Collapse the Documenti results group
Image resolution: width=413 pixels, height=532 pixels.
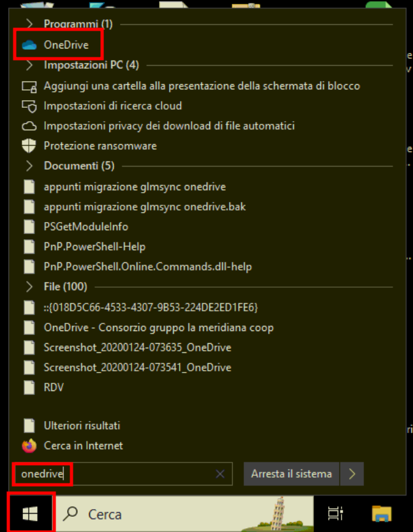click(x=29, y=166)
